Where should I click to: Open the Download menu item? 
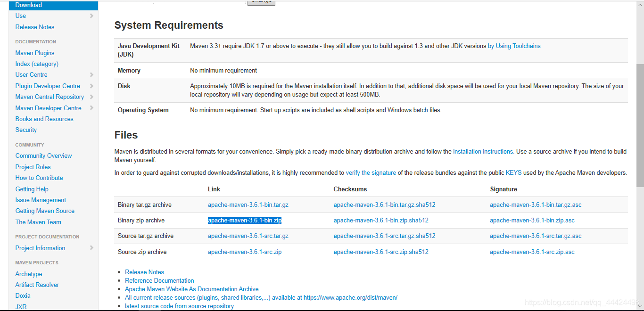[53, 5]
